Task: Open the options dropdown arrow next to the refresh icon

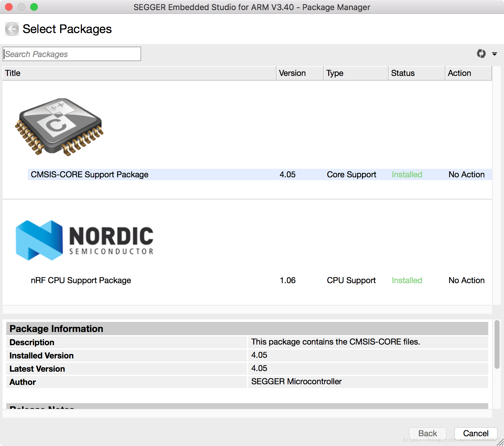Action: pos(495,54)
